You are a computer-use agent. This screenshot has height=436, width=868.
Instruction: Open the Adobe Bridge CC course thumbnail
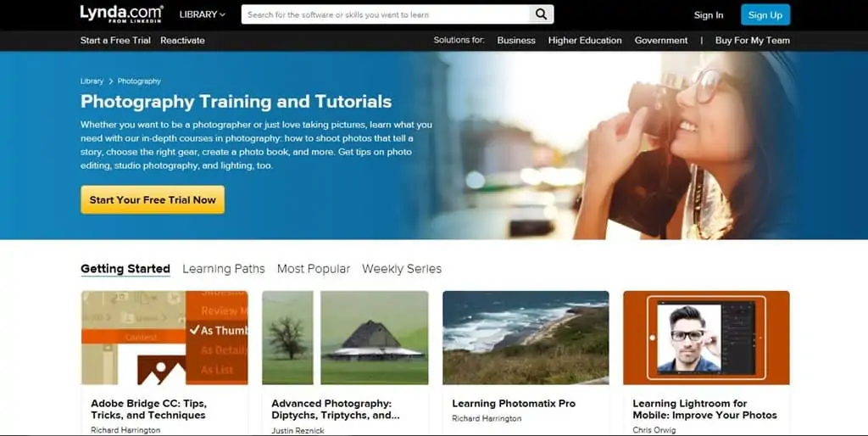click(164, 338)
